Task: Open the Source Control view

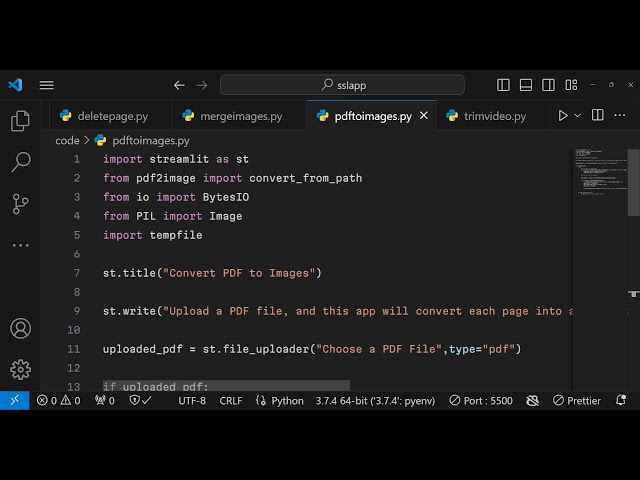Action: (x=20, y=204)
